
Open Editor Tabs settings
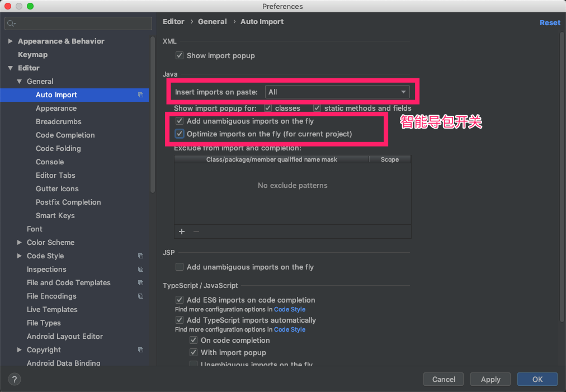[x=55, y=175]
